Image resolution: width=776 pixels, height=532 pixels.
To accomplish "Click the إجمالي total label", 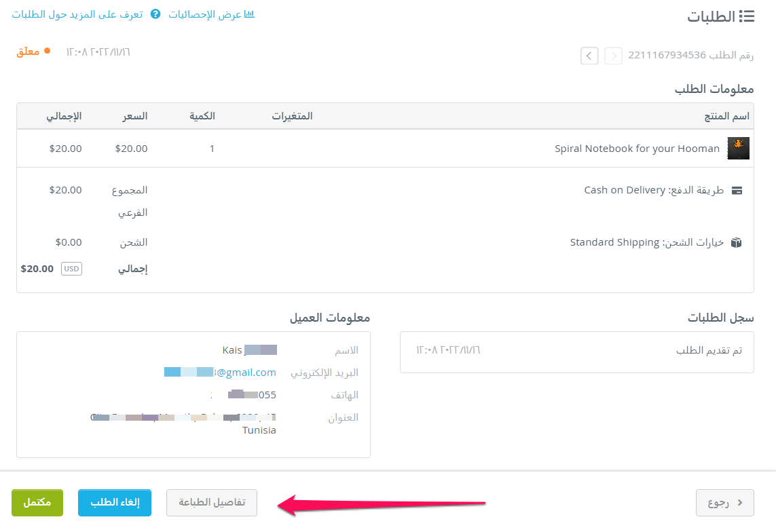I will click(x=132, y=269).
